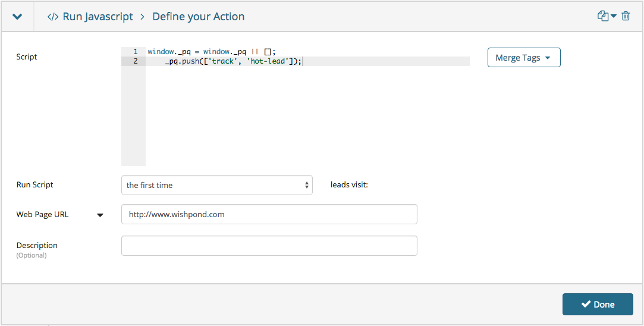Confirm the action with the Done button

(598, 304)
